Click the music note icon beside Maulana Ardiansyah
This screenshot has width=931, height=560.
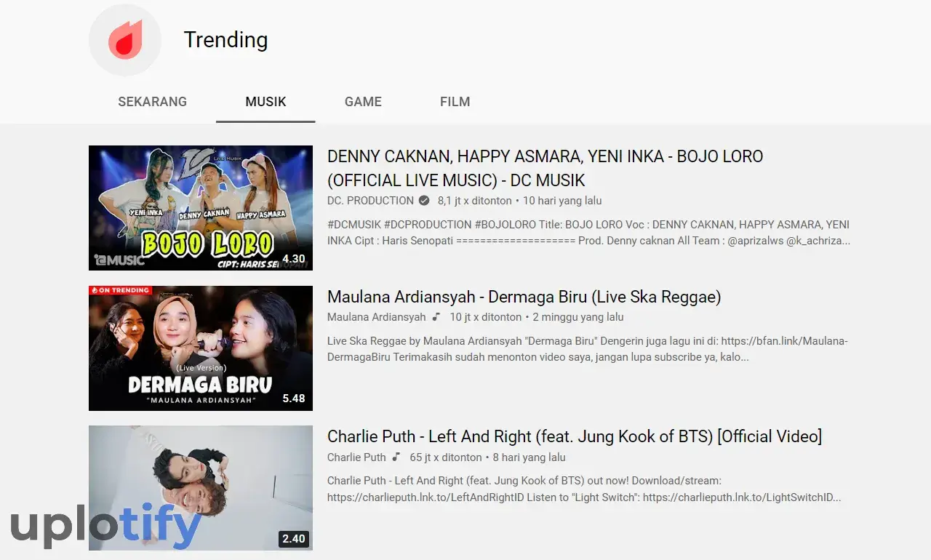pyautogui.click(x=436, y=317)
